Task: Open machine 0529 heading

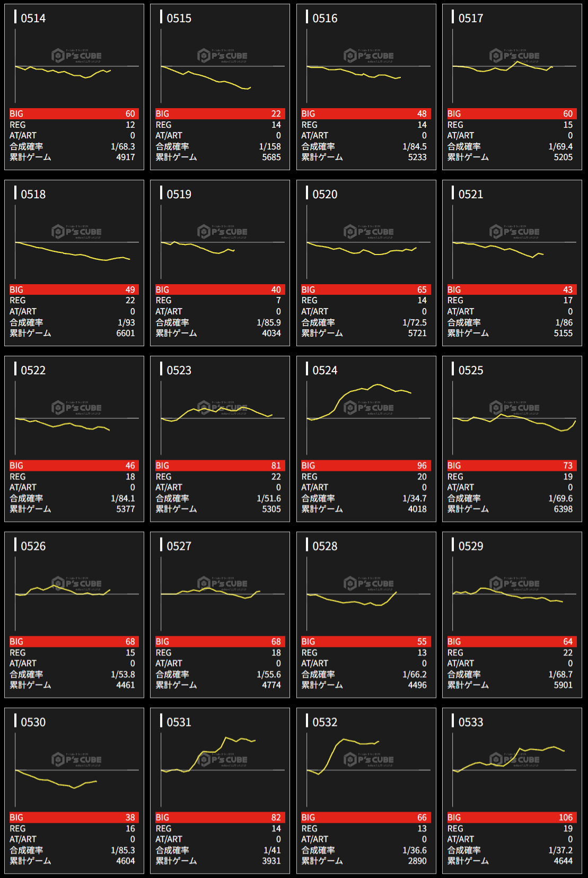Action: coord(470,546)
